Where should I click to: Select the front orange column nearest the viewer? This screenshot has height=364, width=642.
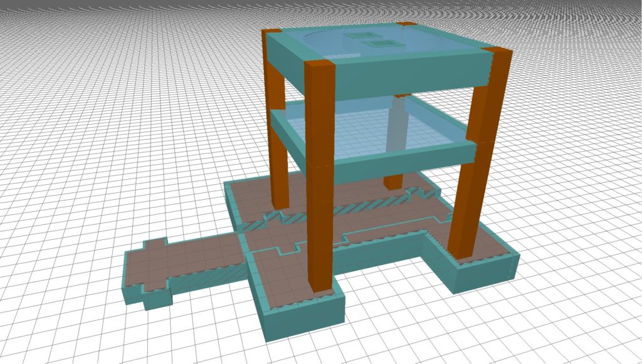[x=320, y=176]
